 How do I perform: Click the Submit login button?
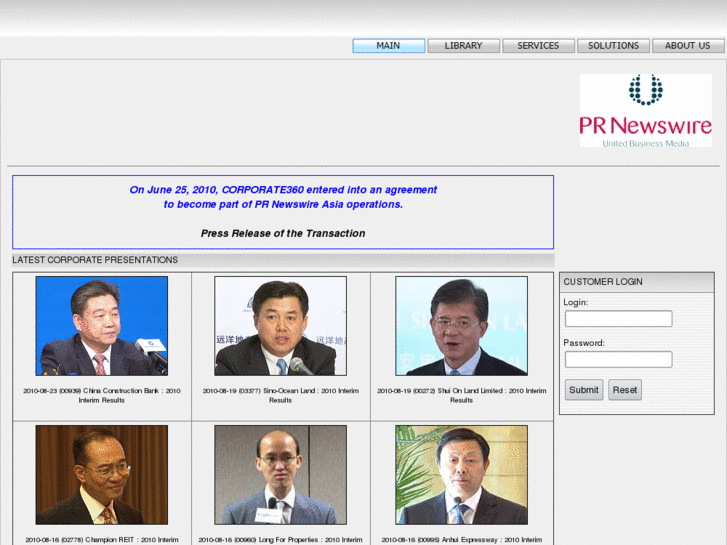pos(584,390)
